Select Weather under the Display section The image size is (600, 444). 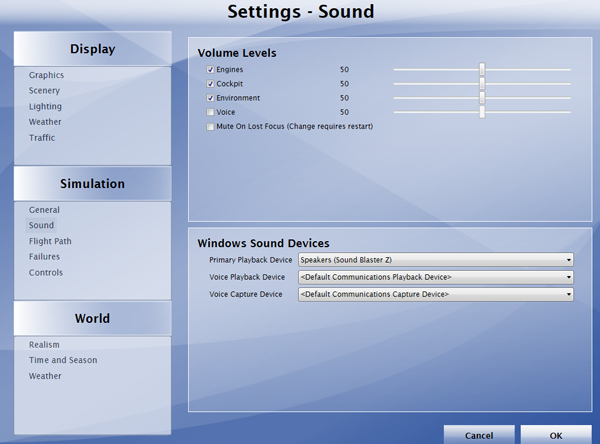click(45, 122)
